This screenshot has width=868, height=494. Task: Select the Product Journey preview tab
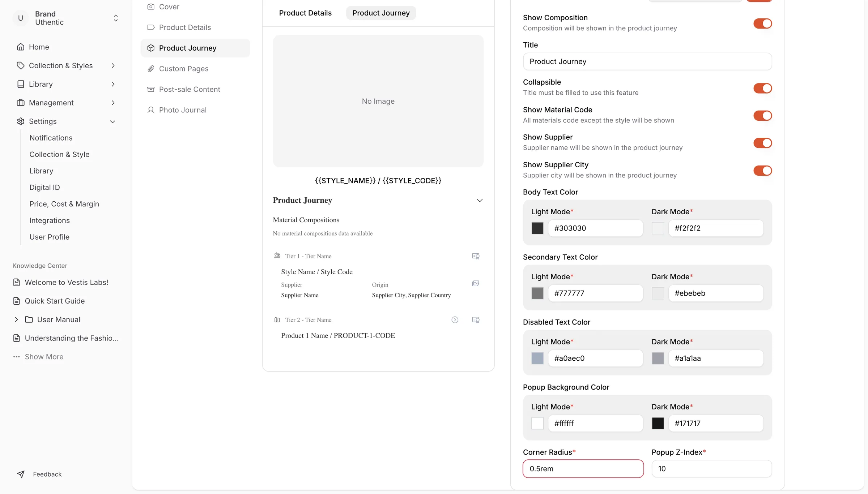coord(381,13)
